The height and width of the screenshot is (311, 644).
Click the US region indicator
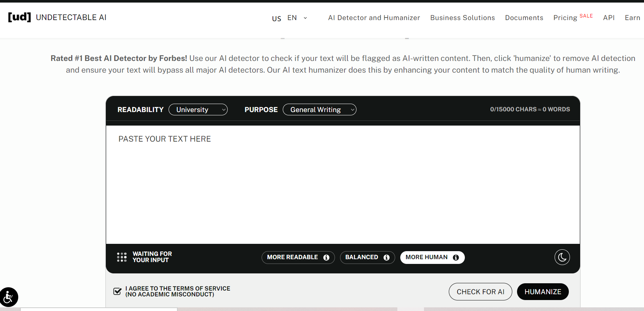click(277, 18)
